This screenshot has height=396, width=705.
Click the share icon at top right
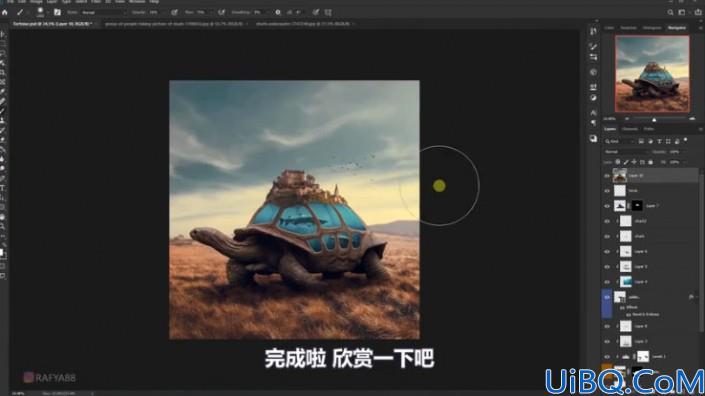point(698,13)
